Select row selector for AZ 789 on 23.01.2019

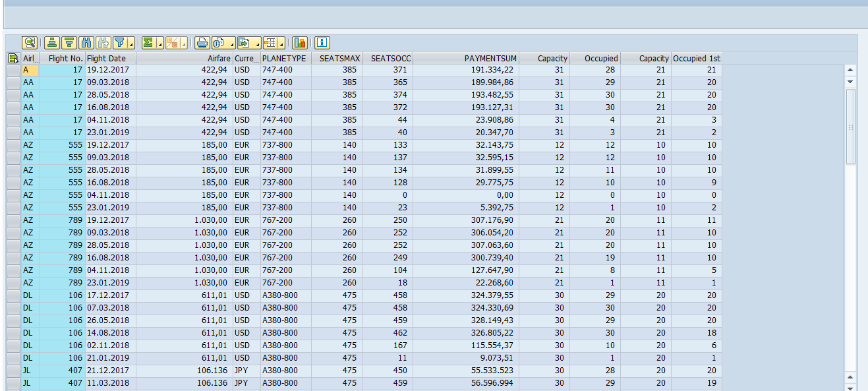13,283
